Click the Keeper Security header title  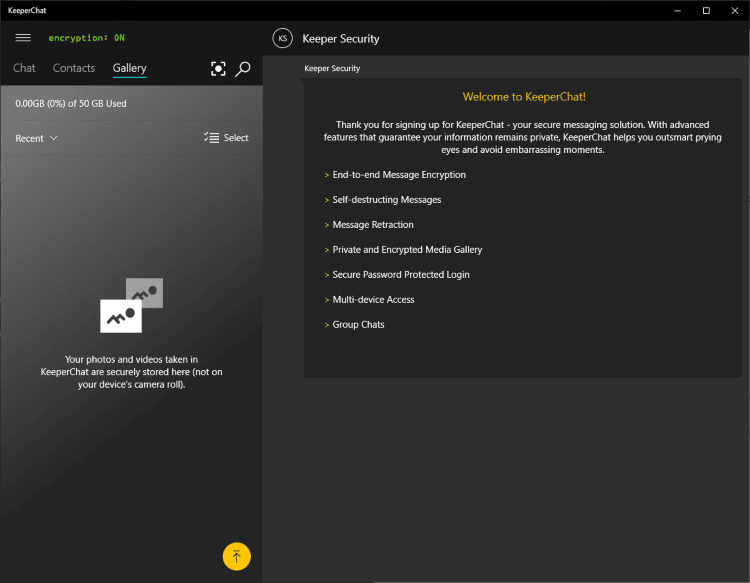click(x=341, y=39)
